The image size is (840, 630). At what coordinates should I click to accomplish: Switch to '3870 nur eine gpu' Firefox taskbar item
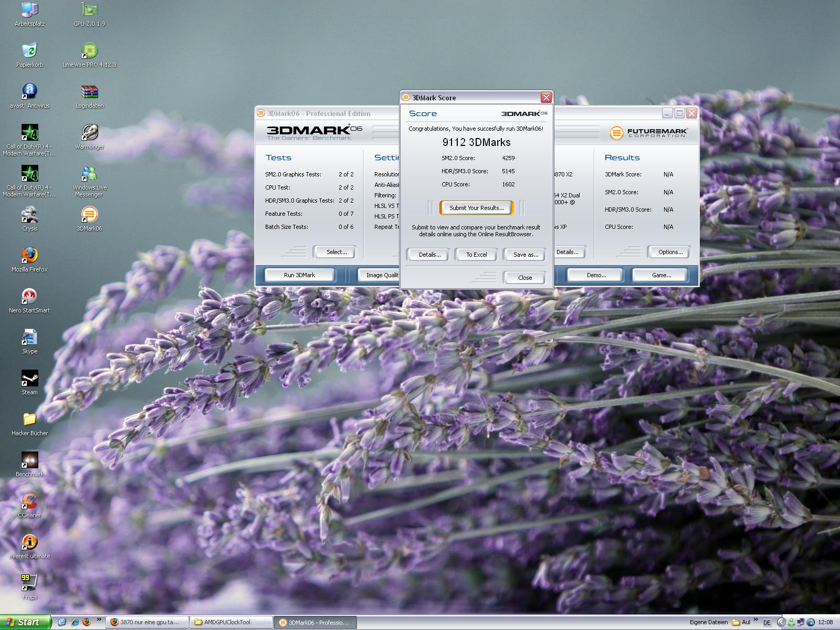(x=146, y=622)
